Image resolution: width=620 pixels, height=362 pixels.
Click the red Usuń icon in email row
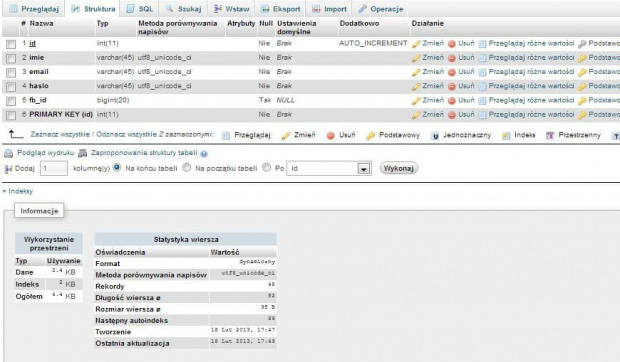(x=452, y=72)
